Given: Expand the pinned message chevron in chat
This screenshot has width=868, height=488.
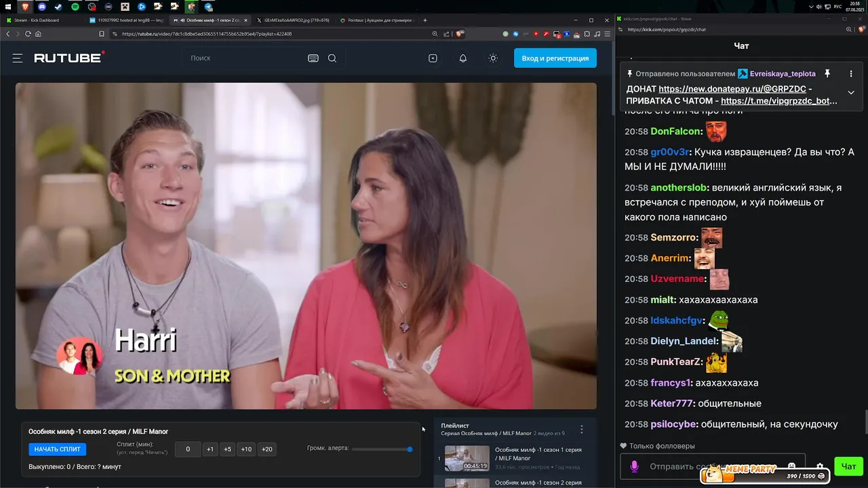Looking at the screenshot, I should (x=851, y=93).
